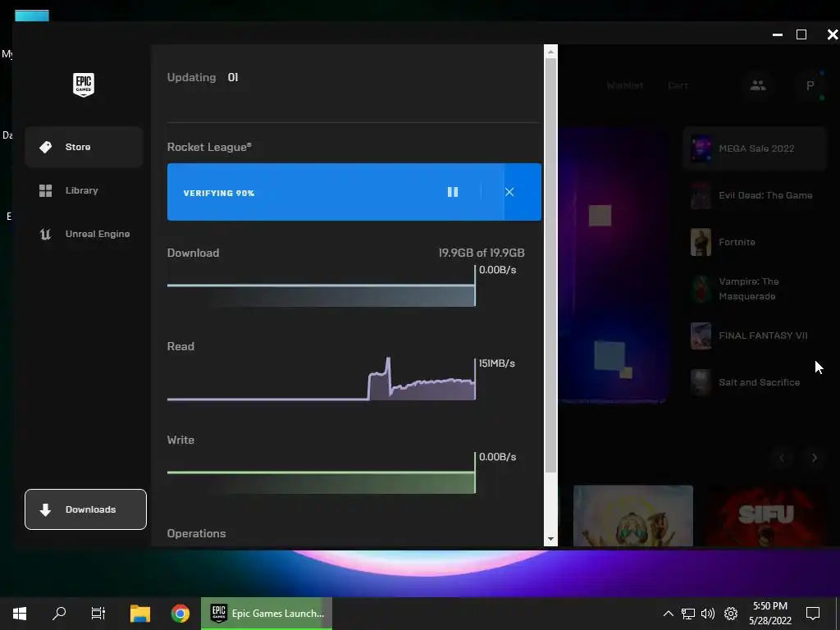
Task: Open the network tray icon
Action: coord(688,614)
